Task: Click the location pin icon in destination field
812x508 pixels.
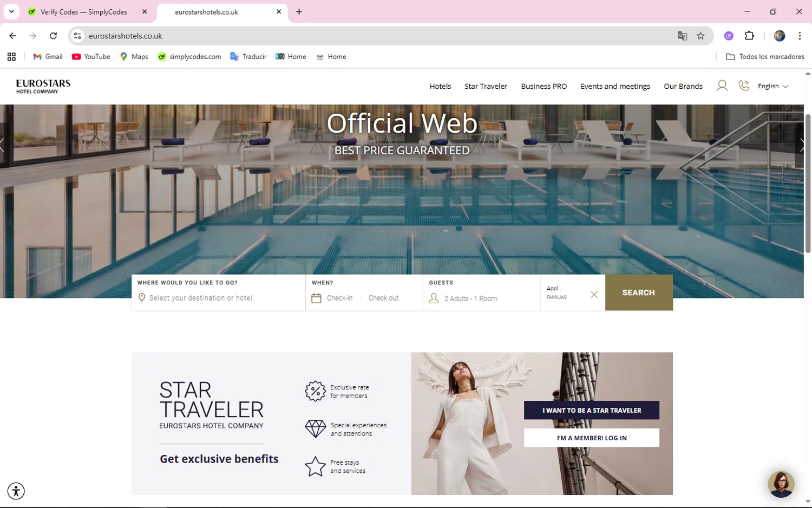Action: click(142, 298)
